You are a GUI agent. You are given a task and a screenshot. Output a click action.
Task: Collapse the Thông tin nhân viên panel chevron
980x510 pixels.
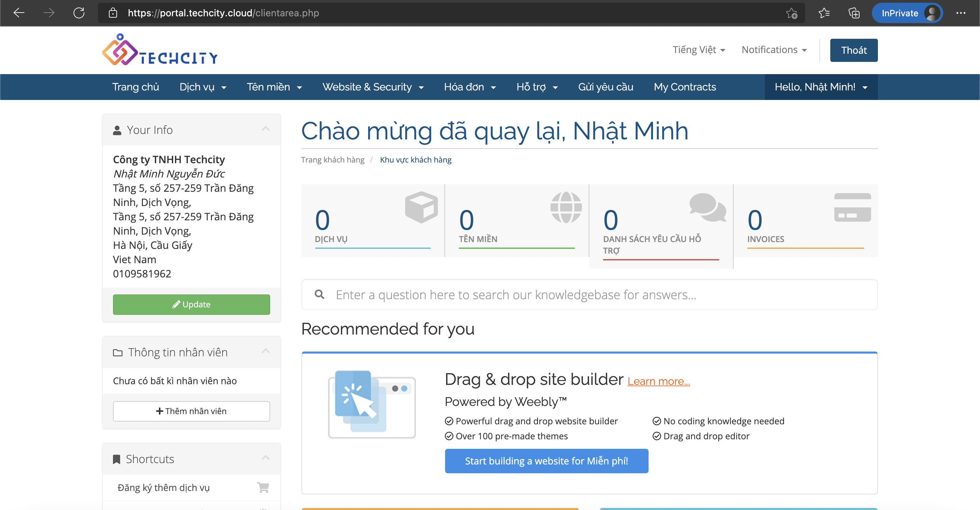(x=265, y=351)
